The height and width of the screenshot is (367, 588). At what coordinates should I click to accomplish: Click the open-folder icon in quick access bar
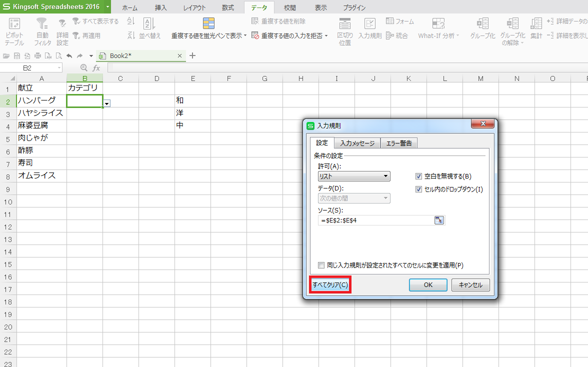[x=6, y=56]
